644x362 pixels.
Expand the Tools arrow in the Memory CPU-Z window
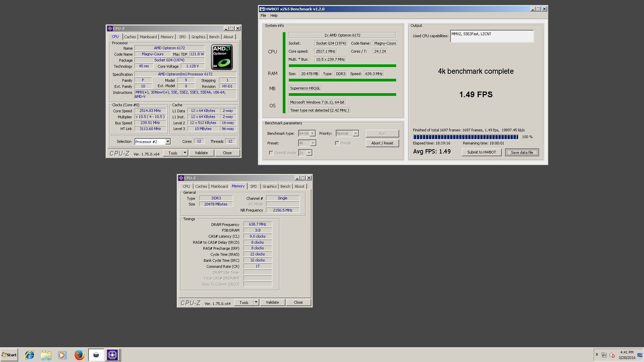tap(256, 302)
